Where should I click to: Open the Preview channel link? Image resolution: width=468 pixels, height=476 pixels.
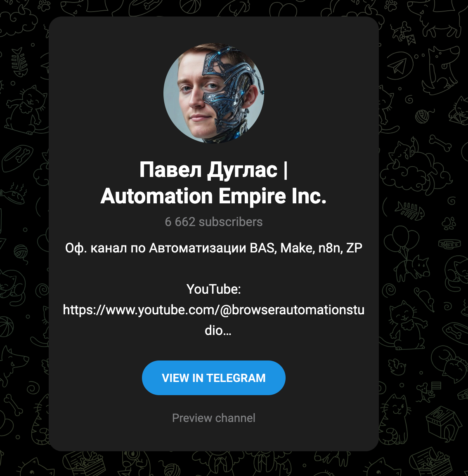213,418
